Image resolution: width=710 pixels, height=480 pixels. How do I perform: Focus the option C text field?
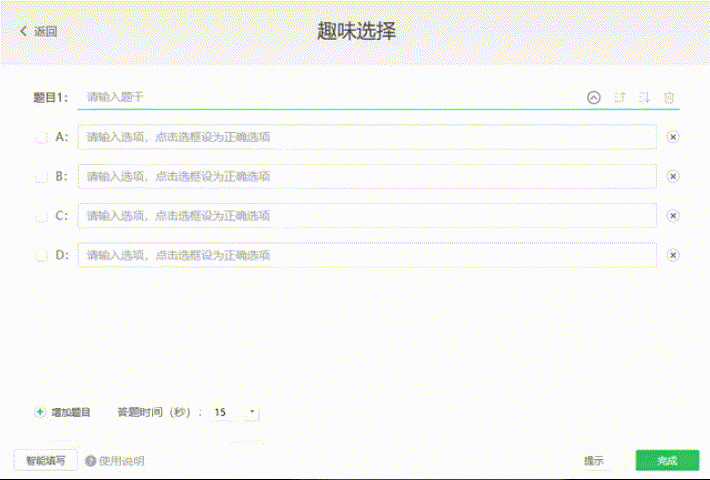(x=367, y=216)
